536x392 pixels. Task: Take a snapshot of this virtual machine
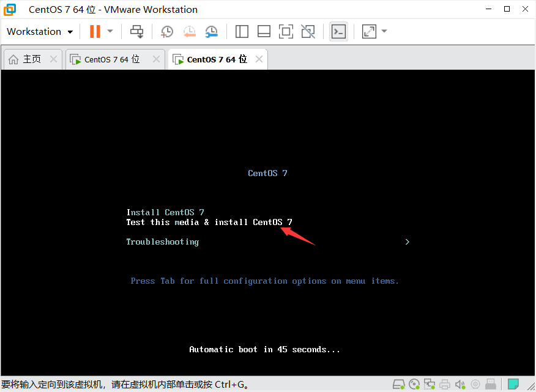[167, 31]
